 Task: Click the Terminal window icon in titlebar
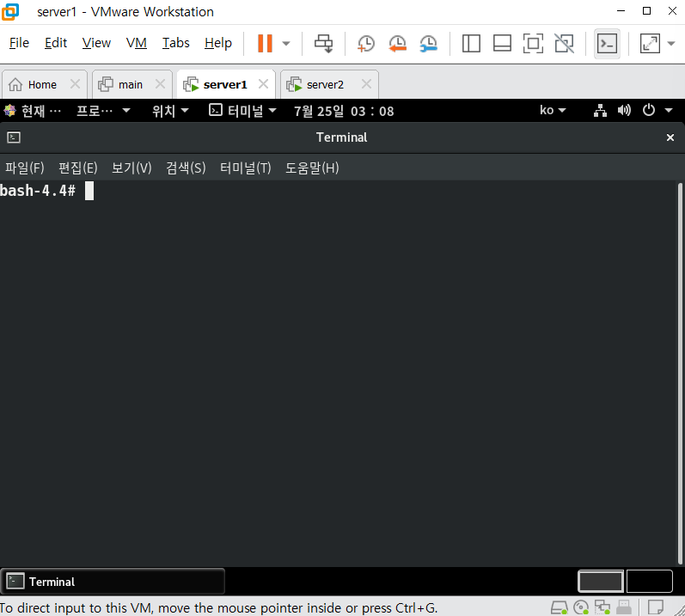(14, 137)
